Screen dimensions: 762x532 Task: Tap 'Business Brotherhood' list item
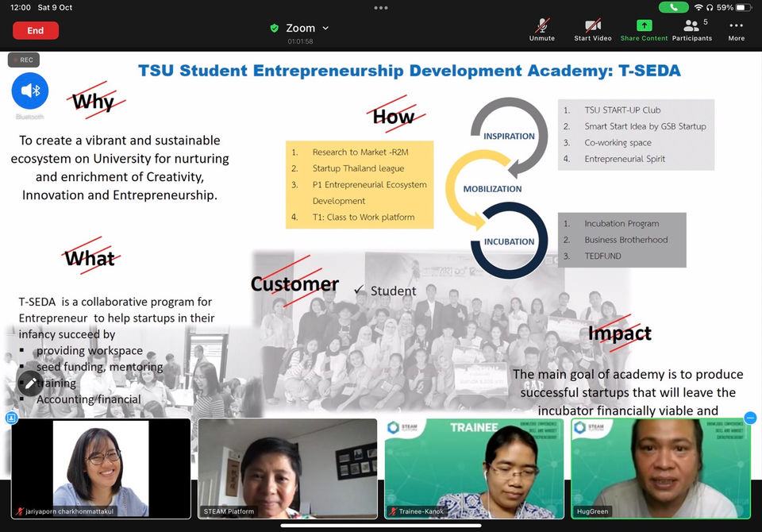pos(626,240)
